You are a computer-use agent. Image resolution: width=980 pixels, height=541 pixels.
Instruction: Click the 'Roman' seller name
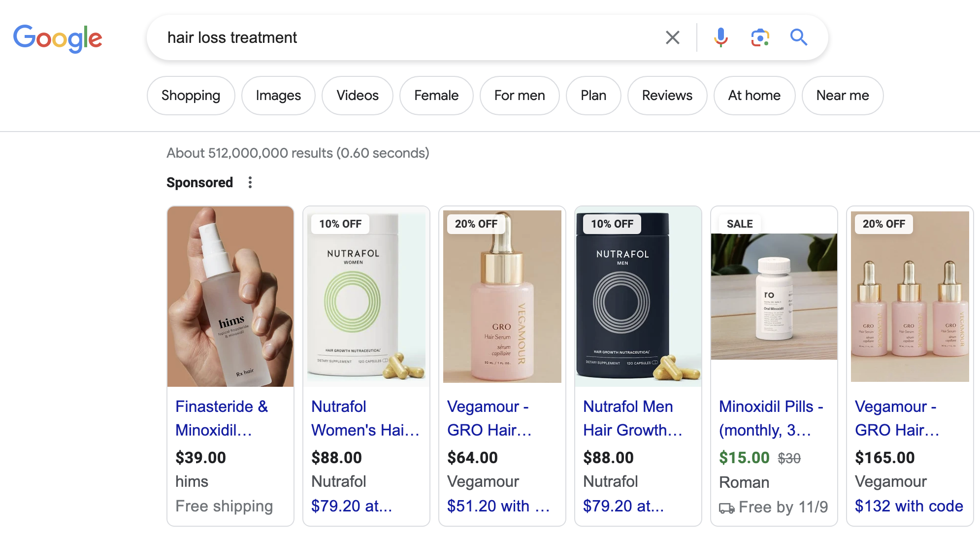click(x=744, y=482)
